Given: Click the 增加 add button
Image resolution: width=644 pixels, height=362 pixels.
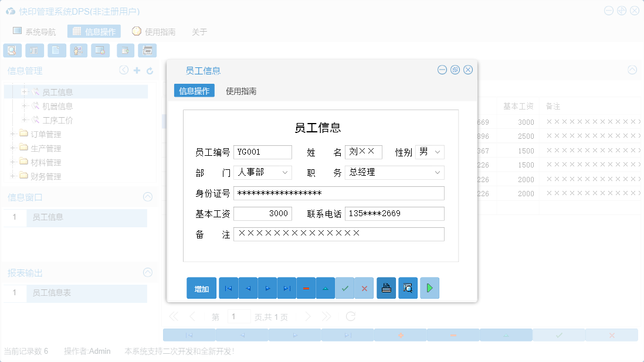Looking at the screenshot, I should point(201,288).
